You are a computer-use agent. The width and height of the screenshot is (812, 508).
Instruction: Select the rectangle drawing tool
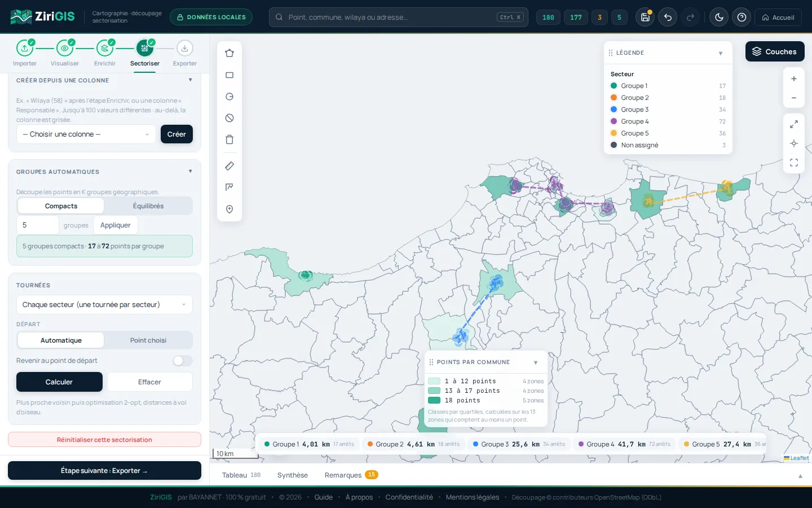[x=230, y=75]
